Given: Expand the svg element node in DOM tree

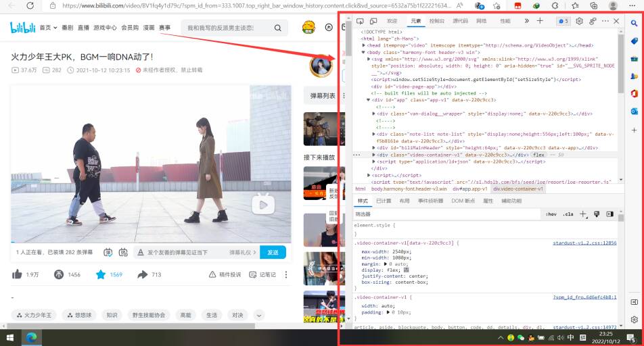Looking at the screenshot, I should point(369,59).
